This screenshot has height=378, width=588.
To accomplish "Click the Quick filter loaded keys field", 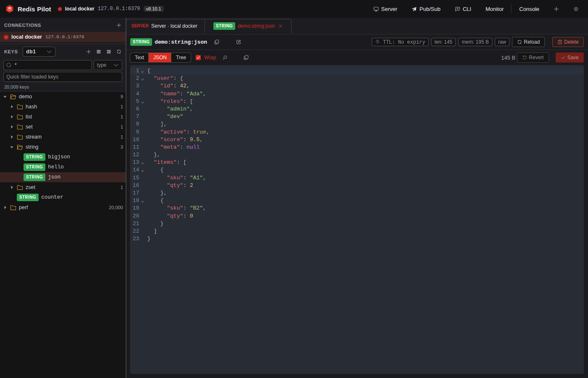I will click(x=63, y=77).
